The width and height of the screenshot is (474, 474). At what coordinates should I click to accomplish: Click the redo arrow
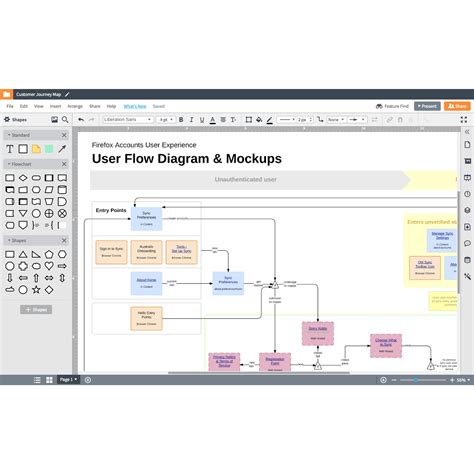click(x=92, y=119)
